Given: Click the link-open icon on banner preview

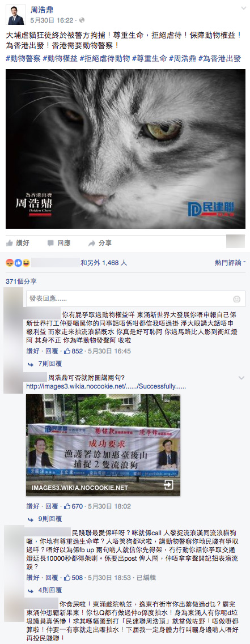Looking at the screenshot, I should coord(168,485).
